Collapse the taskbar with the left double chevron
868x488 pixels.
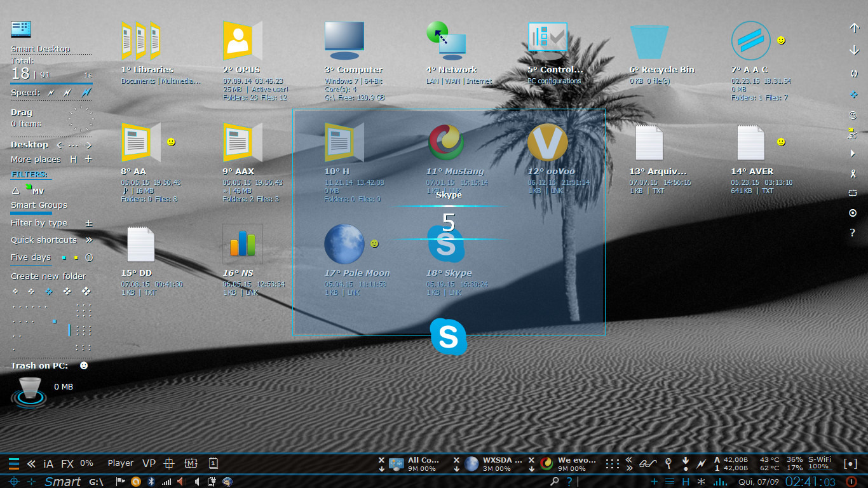(x=30, y=463)
